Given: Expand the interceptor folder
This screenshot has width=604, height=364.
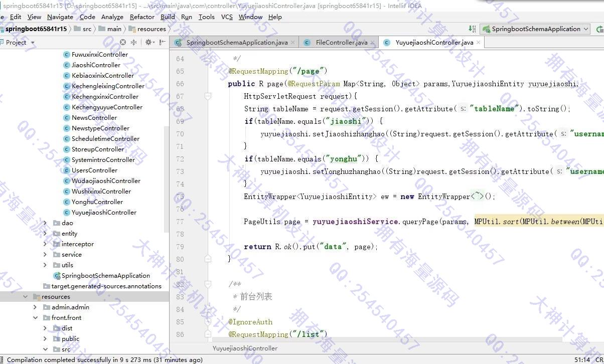Looking at the screenshot, I should click(45, 244).
